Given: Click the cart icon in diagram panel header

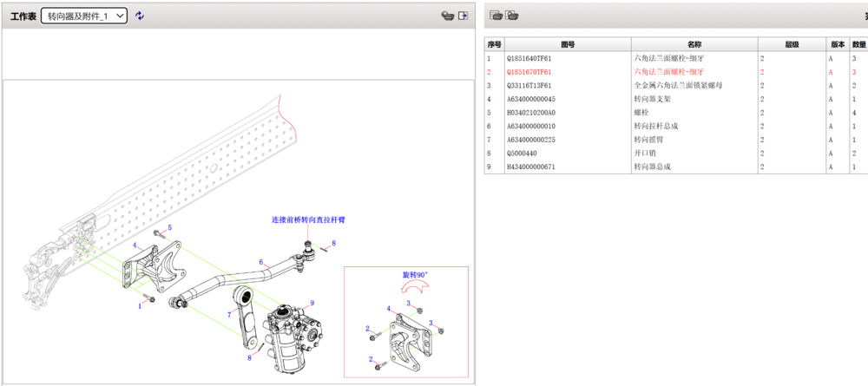Looking at the screenshot, I should pos(447,16).
